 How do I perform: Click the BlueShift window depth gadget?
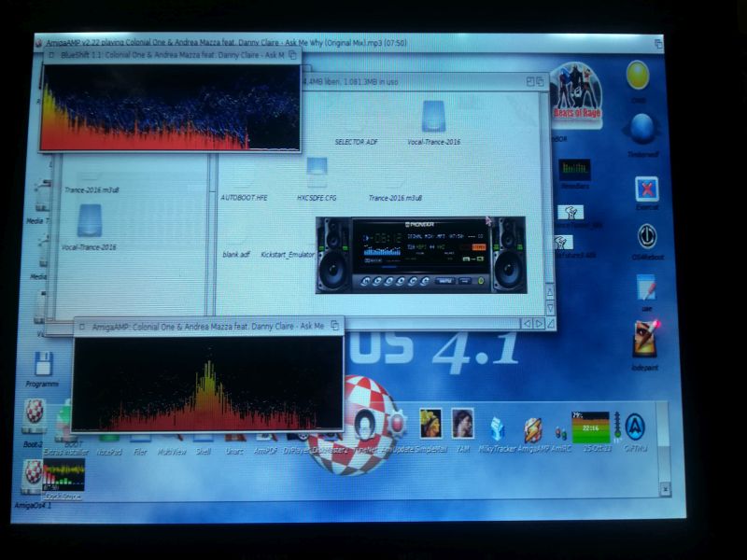pyautogui.click(x=293, y=55)
